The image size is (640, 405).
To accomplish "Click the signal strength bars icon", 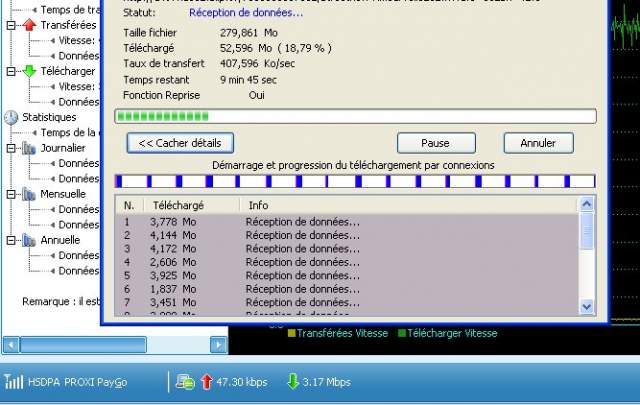I will tap(13, 381).
